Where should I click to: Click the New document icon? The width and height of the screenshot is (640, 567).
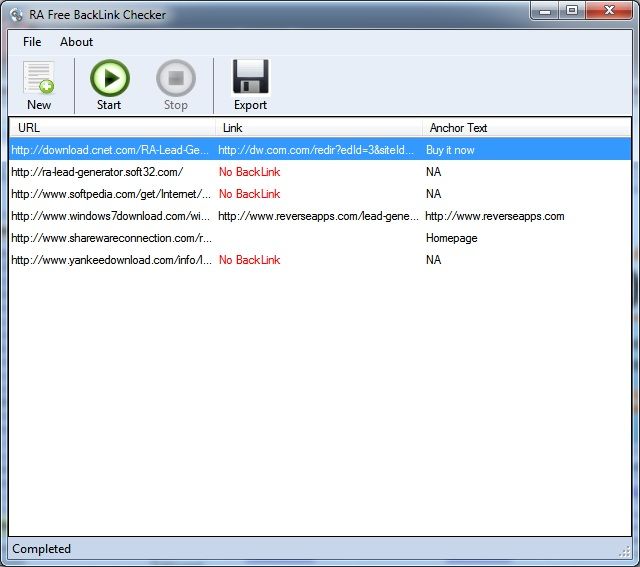coord(39,77)
